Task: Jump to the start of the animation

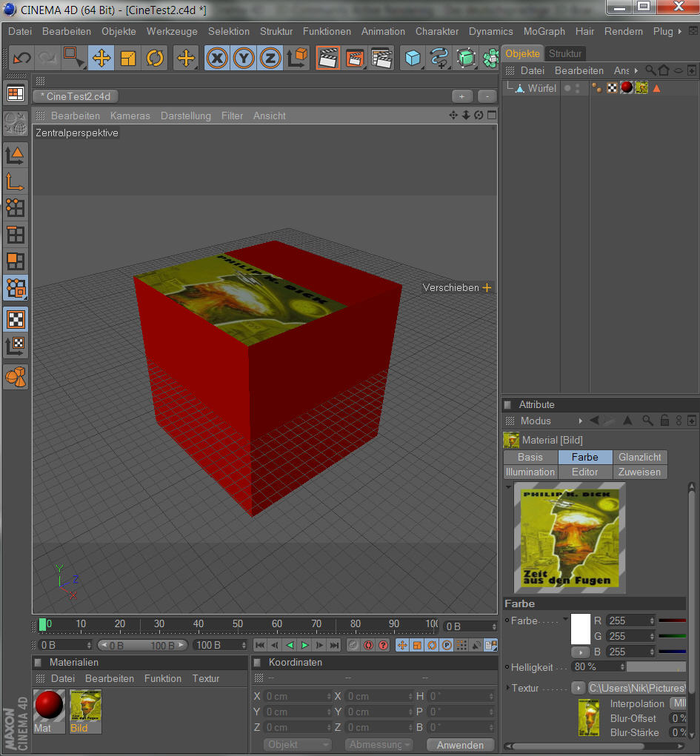Action: tap(259, 645)
